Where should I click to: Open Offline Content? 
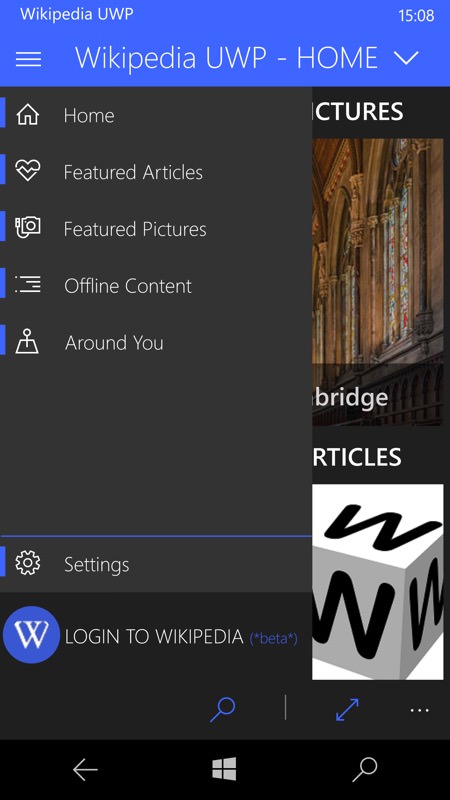pos(156,286)
